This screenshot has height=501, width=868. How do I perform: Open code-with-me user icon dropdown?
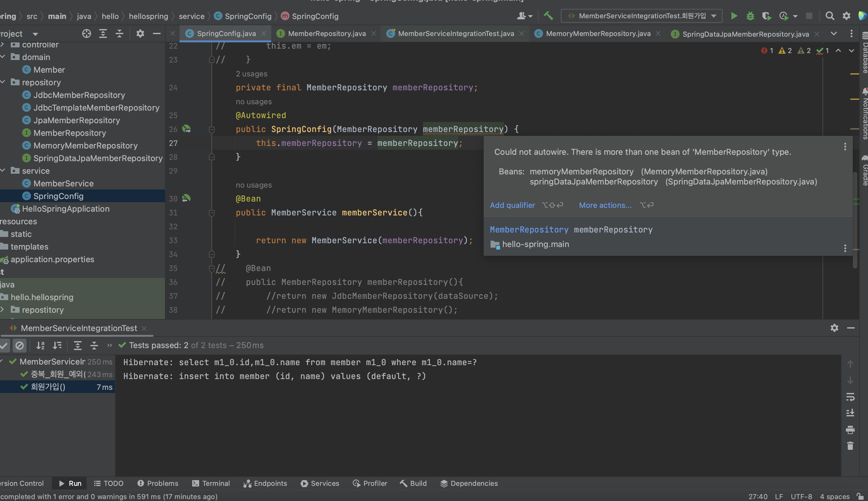click(x=525, y=16)
